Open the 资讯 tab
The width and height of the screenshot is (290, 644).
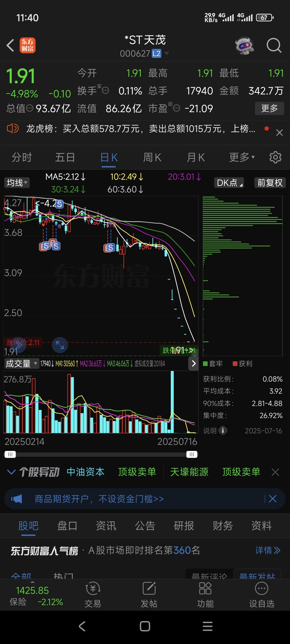coord(106,526)
